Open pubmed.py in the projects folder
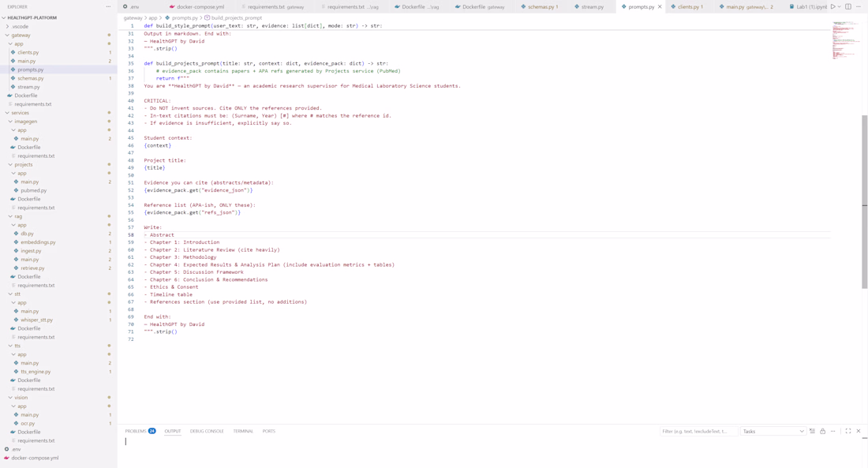The height and width of the screenshot is (468, 868). click(34, 190)
